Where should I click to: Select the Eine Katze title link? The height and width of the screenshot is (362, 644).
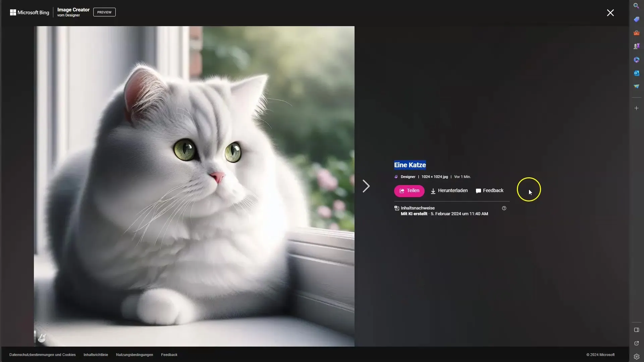410,165
